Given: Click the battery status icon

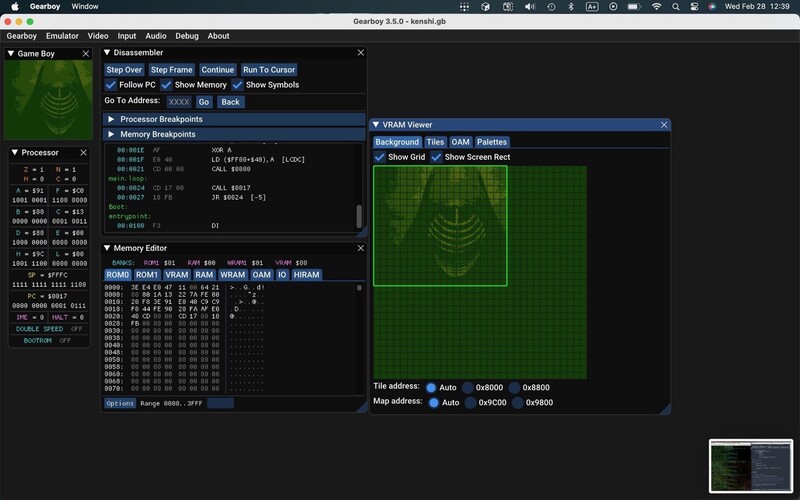Looking at the screenshot, I should click(x=634, y=7).
